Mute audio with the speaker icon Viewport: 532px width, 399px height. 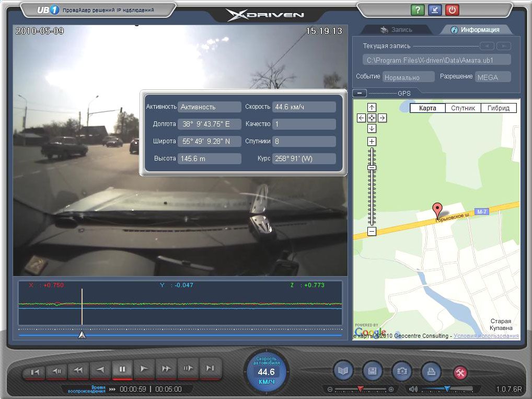413,389
